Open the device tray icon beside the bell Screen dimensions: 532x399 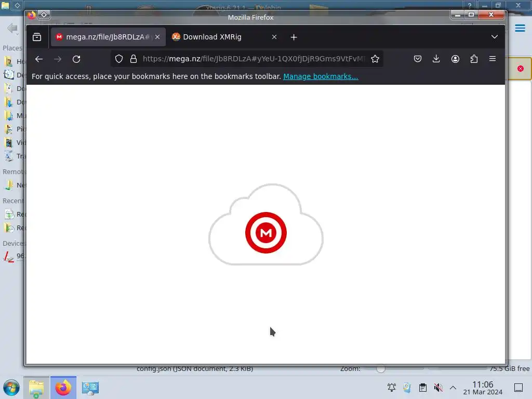tap(407, 388)
